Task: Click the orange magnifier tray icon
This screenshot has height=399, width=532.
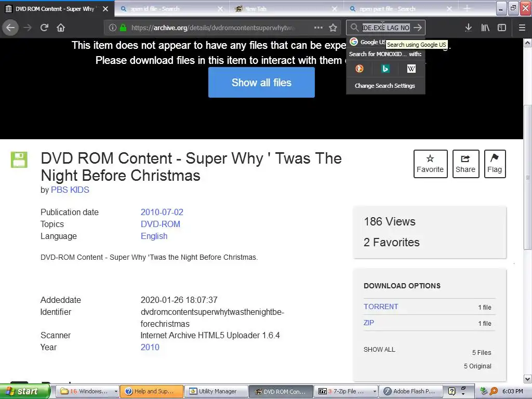Action: pos(494,391)
